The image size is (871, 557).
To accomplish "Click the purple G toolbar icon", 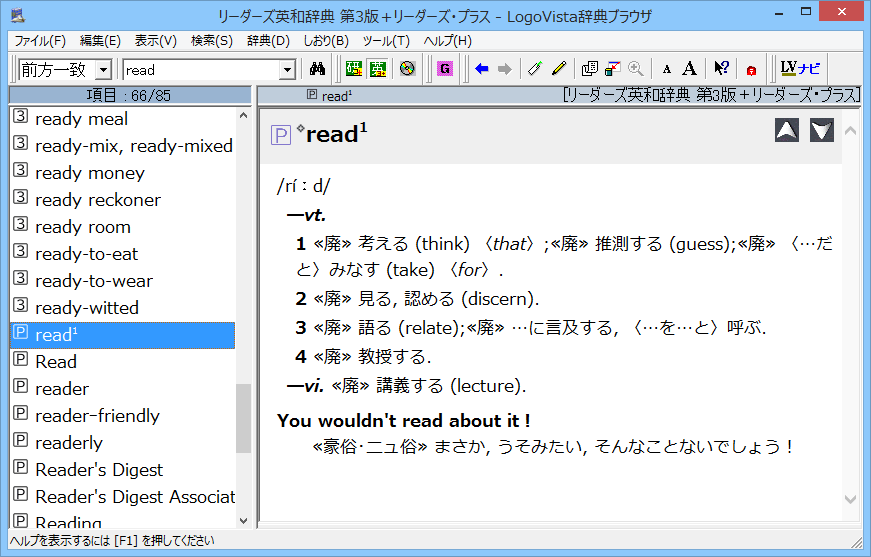I will click(444, 69).
